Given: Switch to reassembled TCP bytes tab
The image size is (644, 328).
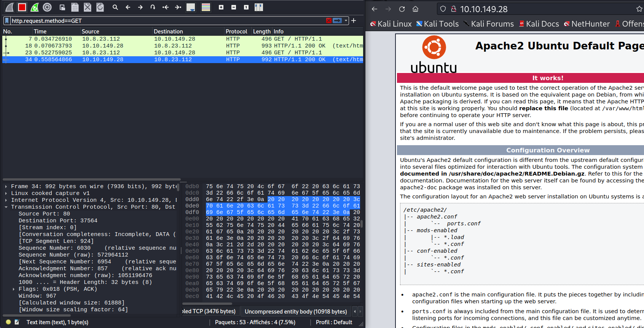Looking at the screenshot, I should tap(211, 311).
